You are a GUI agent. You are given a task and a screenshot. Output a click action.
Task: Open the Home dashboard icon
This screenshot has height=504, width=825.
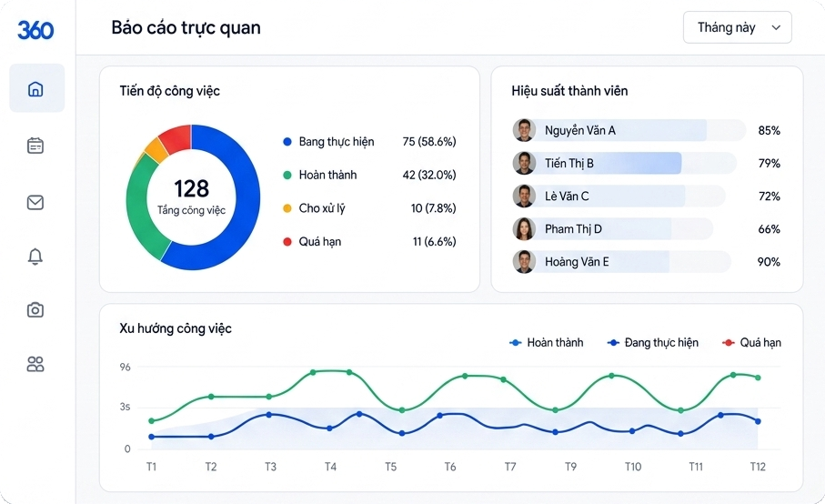point(35,89)
